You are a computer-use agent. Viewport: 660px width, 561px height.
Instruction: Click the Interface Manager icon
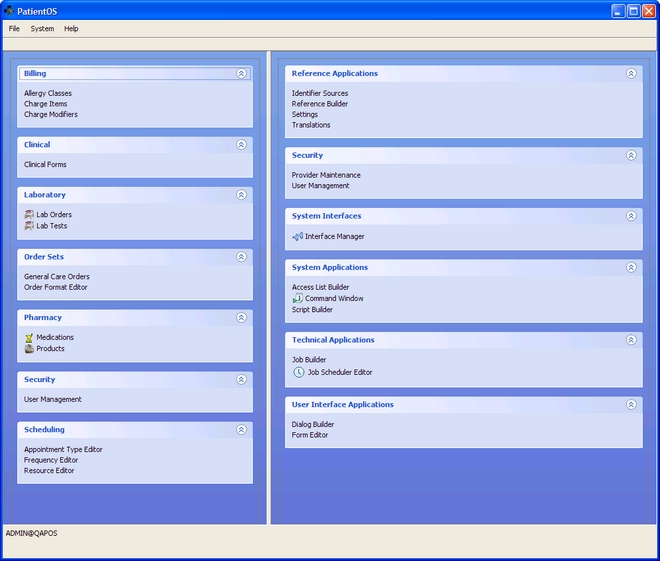[x=297, y=237]
